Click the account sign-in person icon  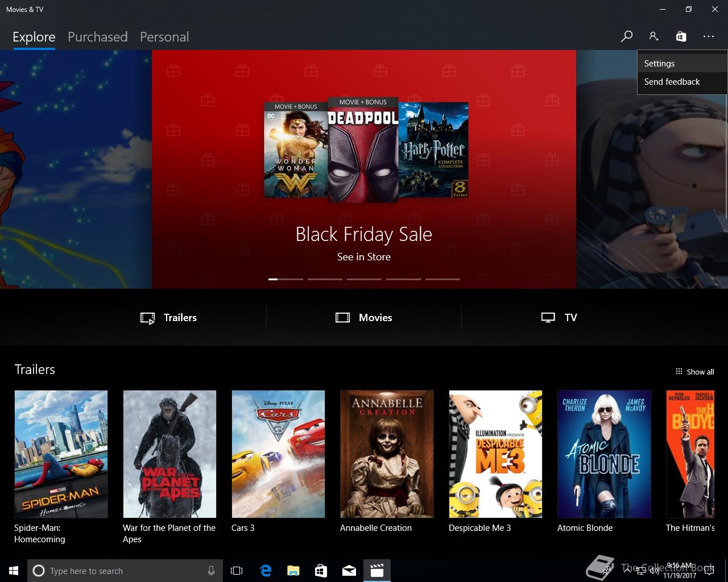coord(653,36)
